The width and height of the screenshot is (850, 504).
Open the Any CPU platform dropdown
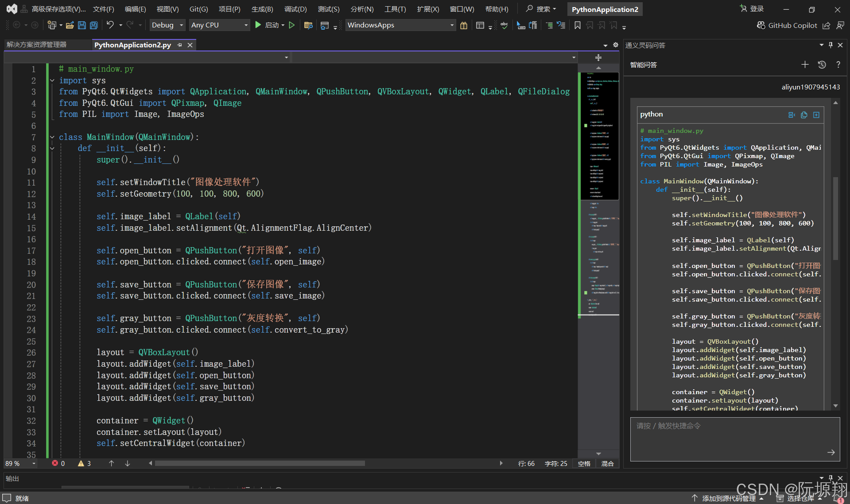(x=220, y=25)
